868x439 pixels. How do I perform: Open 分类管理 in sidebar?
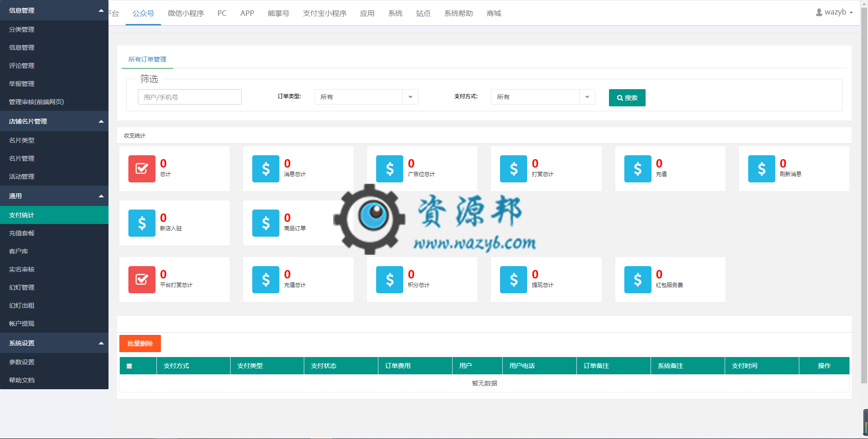[54, 29]
